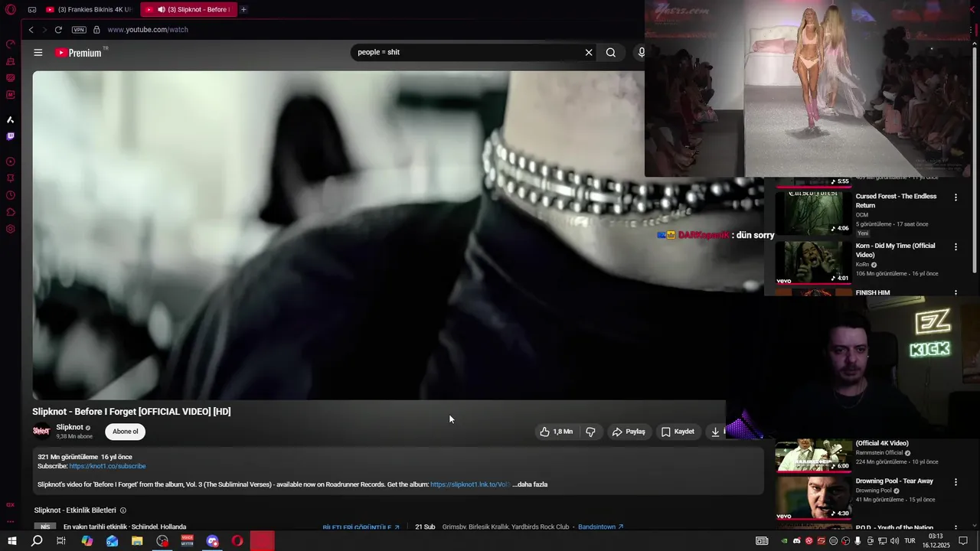
Task: Play the Cursed Forest - The Endless Return thumbnail
Action: [813, 212]
